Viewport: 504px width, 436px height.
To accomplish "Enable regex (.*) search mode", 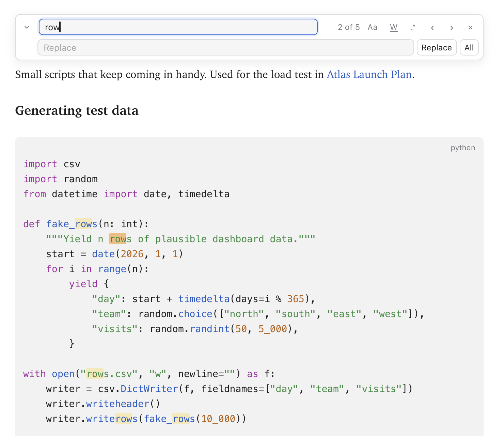I will tap(413, 27).
